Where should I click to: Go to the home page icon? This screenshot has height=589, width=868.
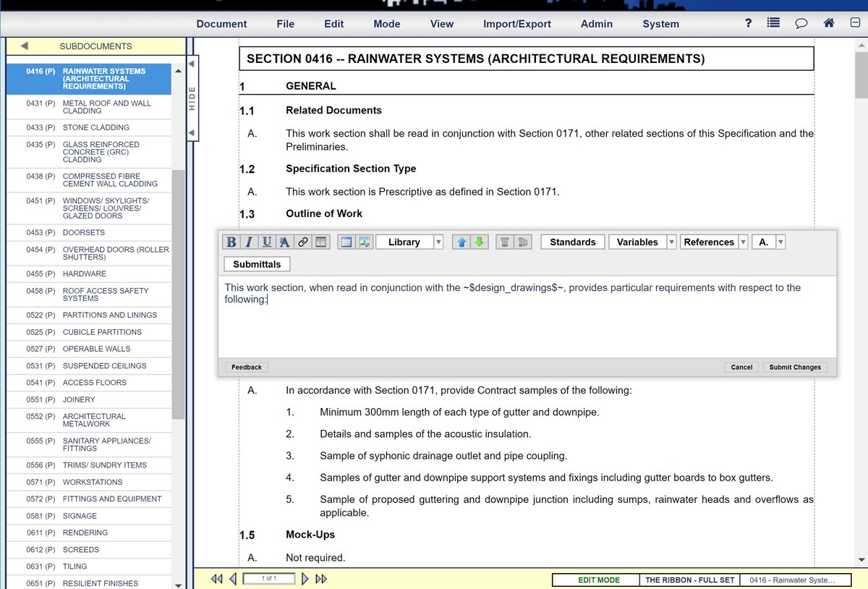pos(829,23)
